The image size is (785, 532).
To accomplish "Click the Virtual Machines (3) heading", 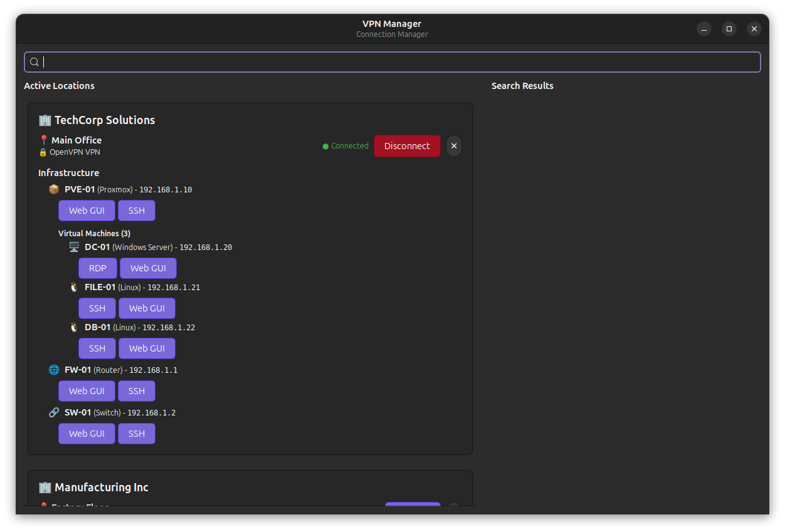I will tap(94, 233).
